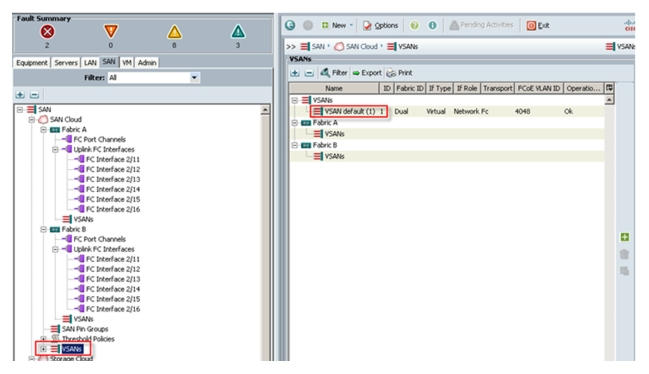649x374 pixels.
Task: Switch to the VM tab
Action: click(x=127, y=63)
